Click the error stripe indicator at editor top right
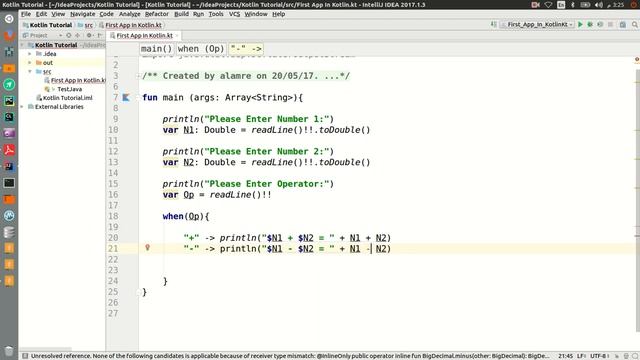Viewport: 640px width, 360px height. [x=637, y=60]
